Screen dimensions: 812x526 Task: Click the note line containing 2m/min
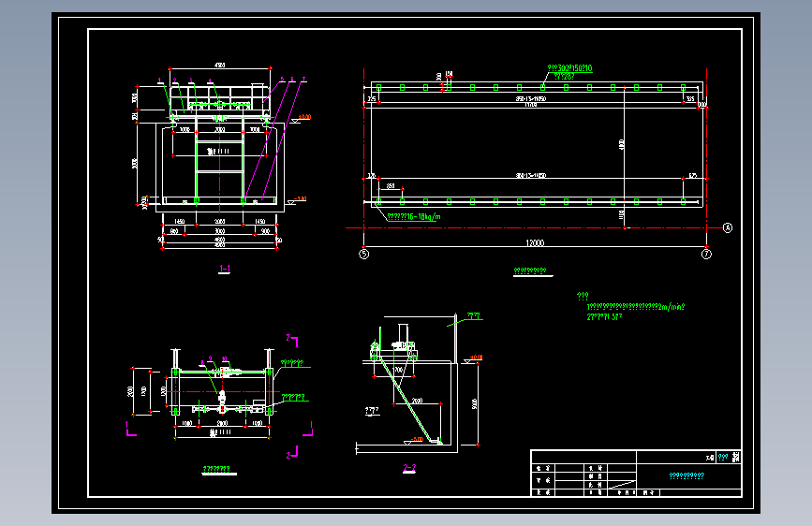tap(635, 307)
